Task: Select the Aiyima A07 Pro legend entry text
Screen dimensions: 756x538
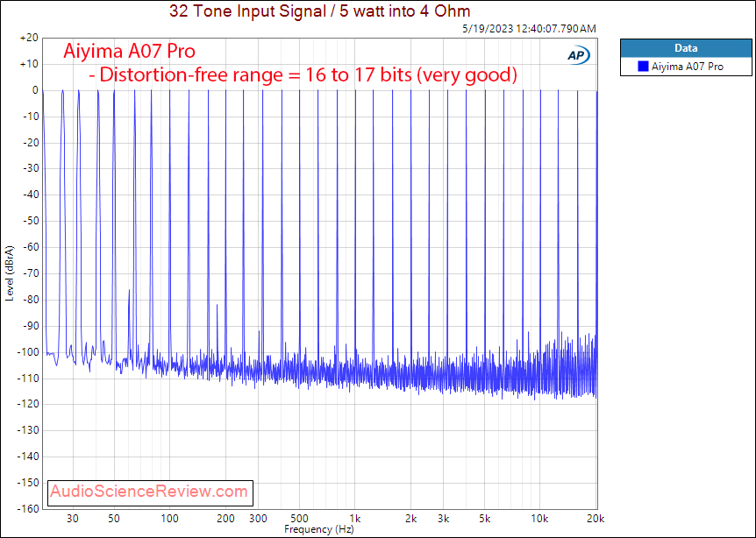Action: click(687, 67)
